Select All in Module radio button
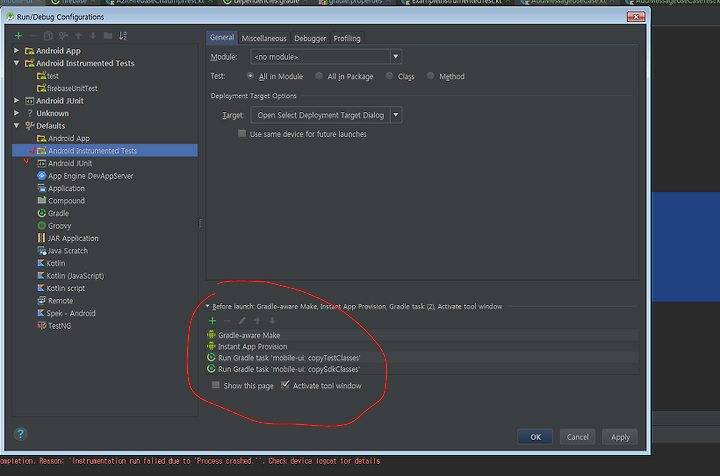This screenshot has height=476, width=720. [250, 76]
